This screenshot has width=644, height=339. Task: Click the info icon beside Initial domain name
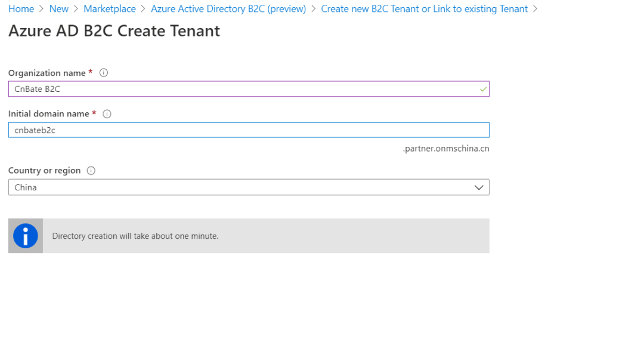[x=107, y=114]
